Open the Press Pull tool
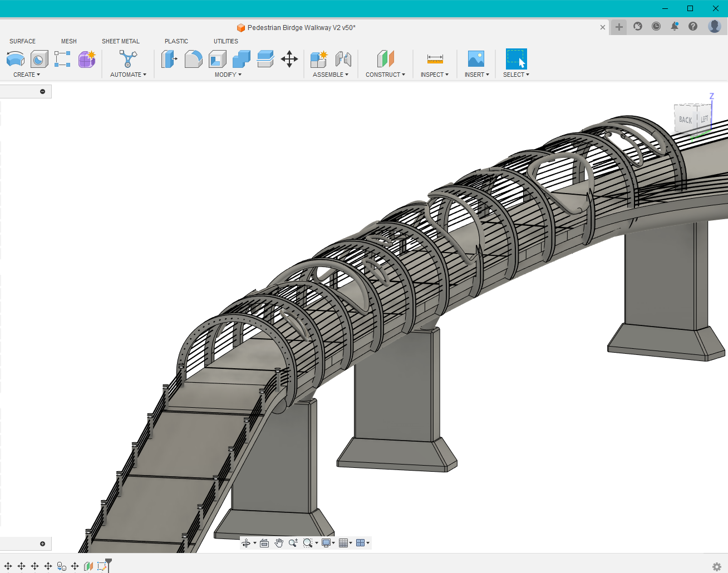This screenshot has width=728, height=573. [x=169, y=58]
